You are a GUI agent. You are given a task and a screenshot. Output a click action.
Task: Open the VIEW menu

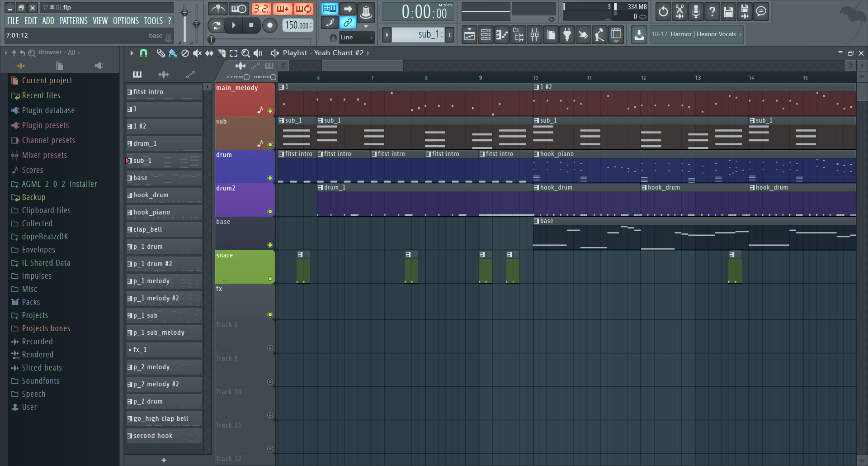[x=100, y=21]
